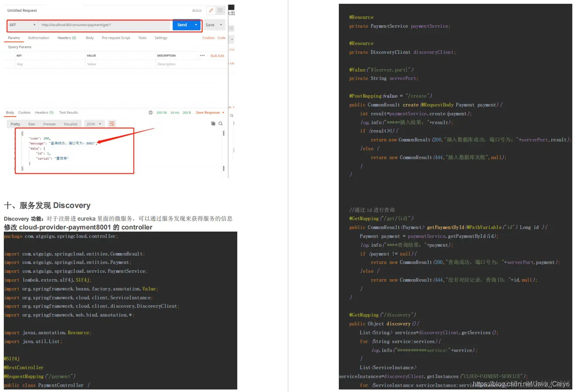Select the Raw view mode
Viewport: 574px width, 392px height.
pos(32,124)
